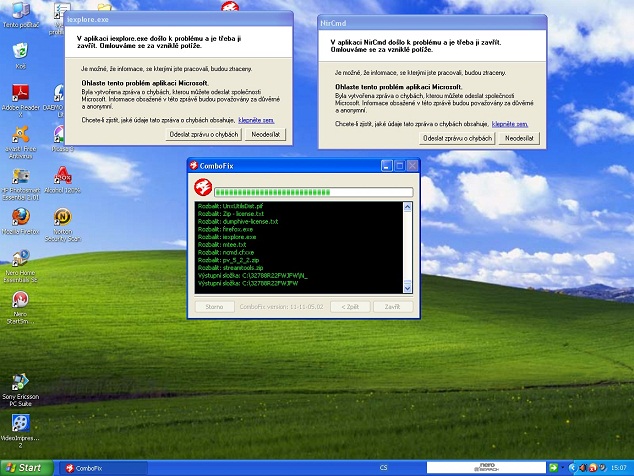Click the last tray icon before the clock
The height and width of the screenshot is (476, 634).
click(x=602, y=468)
